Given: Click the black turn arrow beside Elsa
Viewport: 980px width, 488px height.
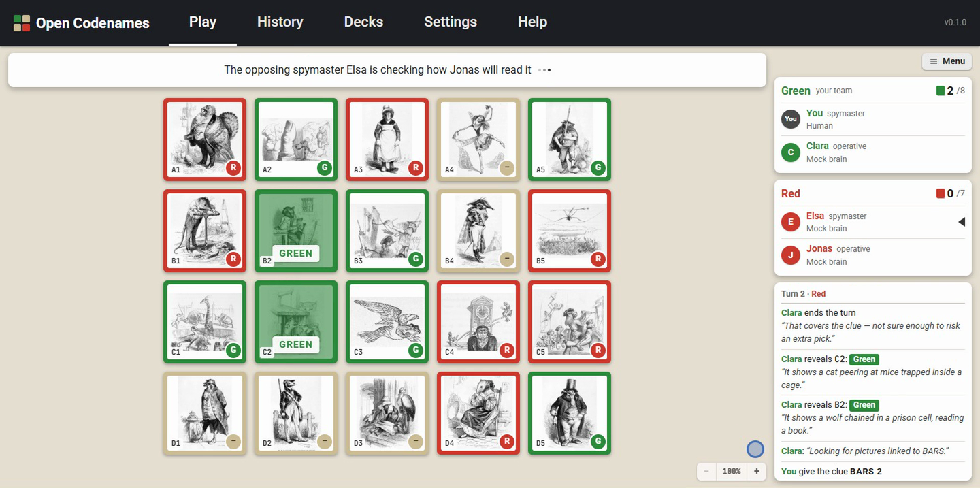Looking at the screenshot, I should pos(961,222).
